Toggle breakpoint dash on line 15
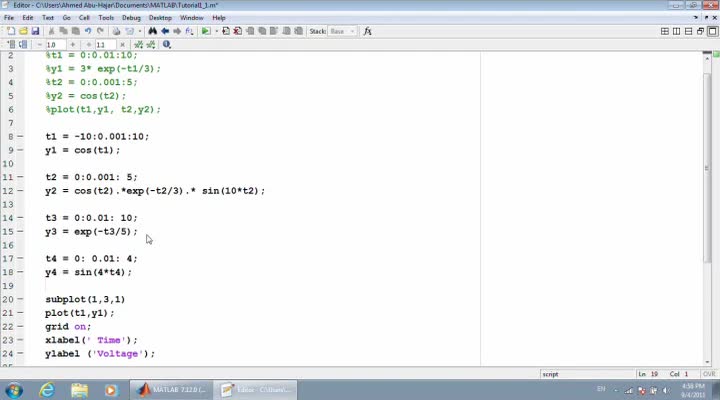720x400 pixels. [20, 231]
